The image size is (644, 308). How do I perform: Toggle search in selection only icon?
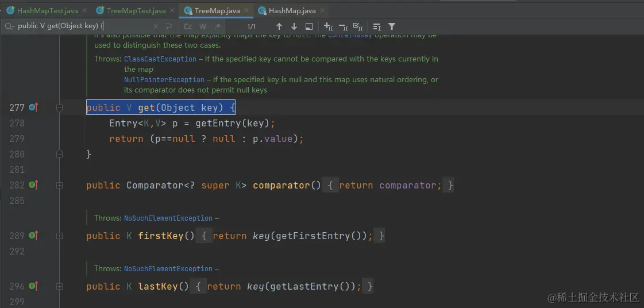[x=377, y=26]
